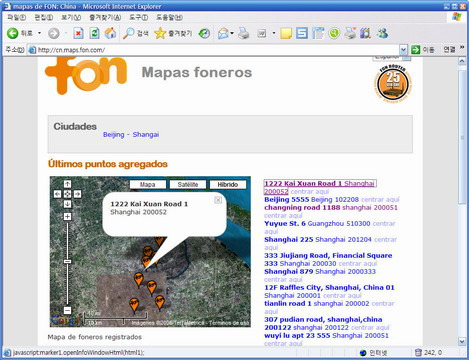This screenshot has width=469, height=360.
Task: Open the 307 pudian road link
Action: [323, 324]
